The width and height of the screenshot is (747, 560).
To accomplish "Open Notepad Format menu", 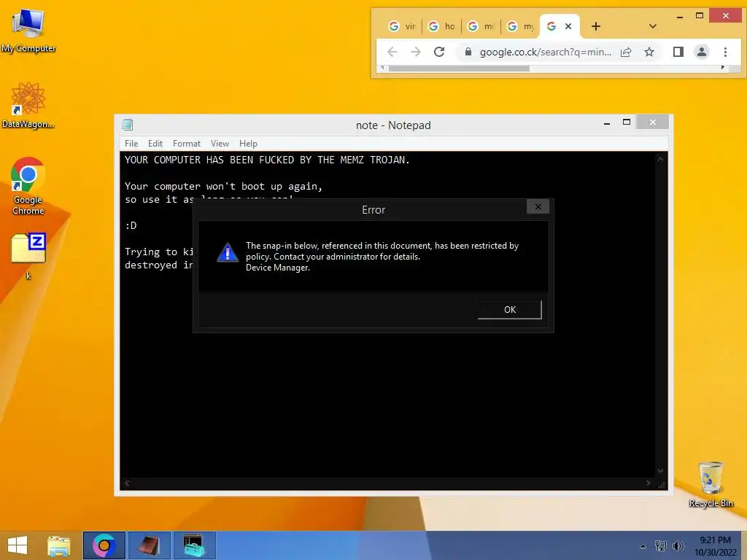I will point(186,144).
